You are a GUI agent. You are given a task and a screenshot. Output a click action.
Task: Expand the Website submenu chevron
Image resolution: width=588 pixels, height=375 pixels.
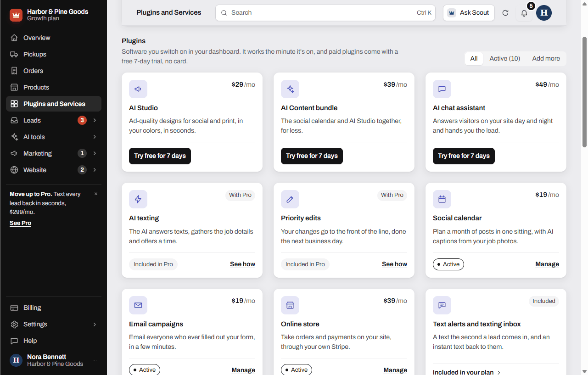tap(95, 170)
